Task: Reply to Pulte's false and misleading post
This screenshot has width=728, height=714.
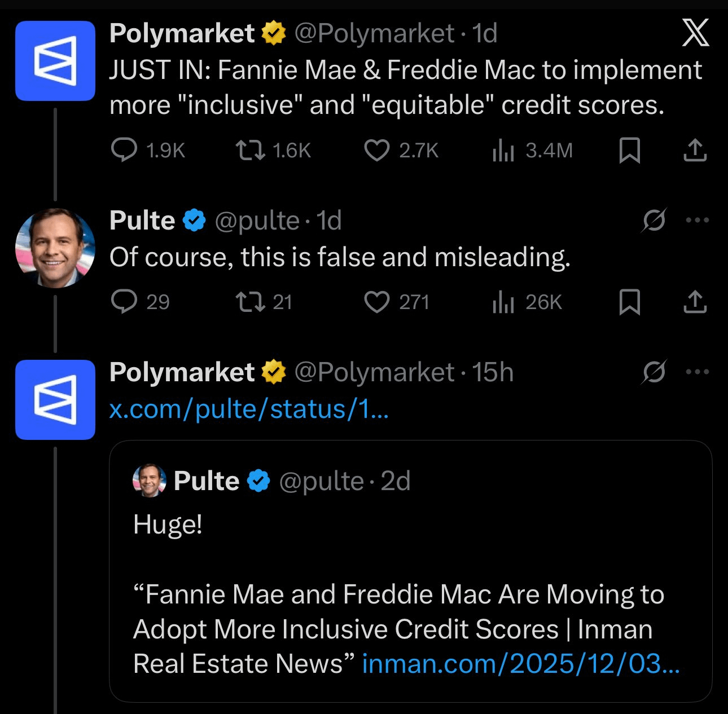Action: click(124, 302)
